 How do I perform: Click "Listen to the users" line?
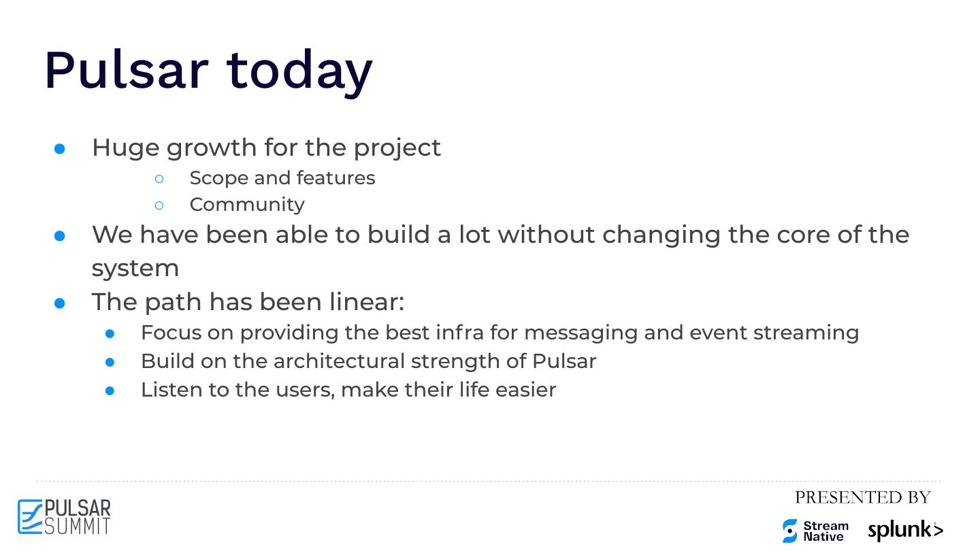348,390
